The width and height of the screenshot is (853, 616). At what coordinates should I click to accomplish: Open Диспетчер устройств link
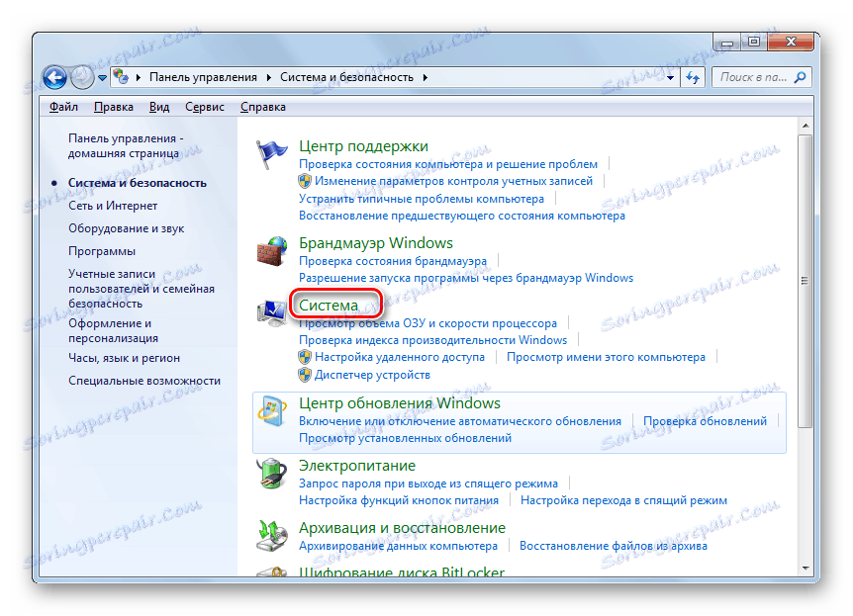373,375
